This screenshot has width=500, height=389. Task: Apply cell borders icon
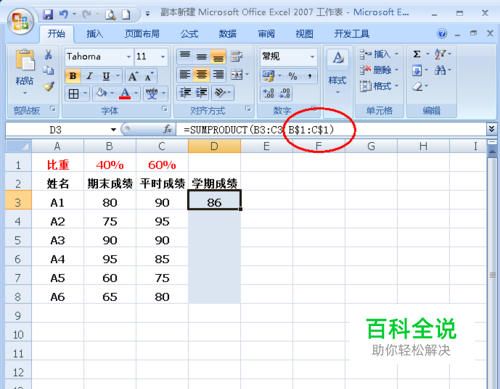(x=73, y=94)
